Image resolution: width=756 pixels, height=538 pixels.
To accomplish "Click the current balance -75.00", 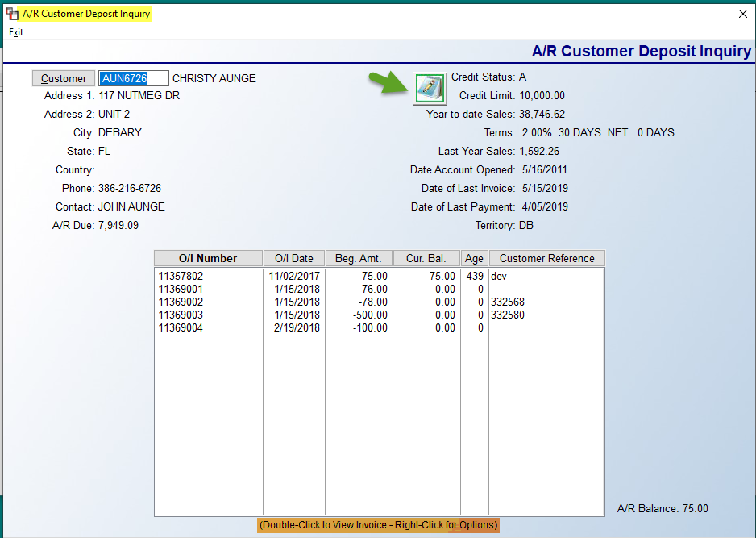I will click(440, 276).
